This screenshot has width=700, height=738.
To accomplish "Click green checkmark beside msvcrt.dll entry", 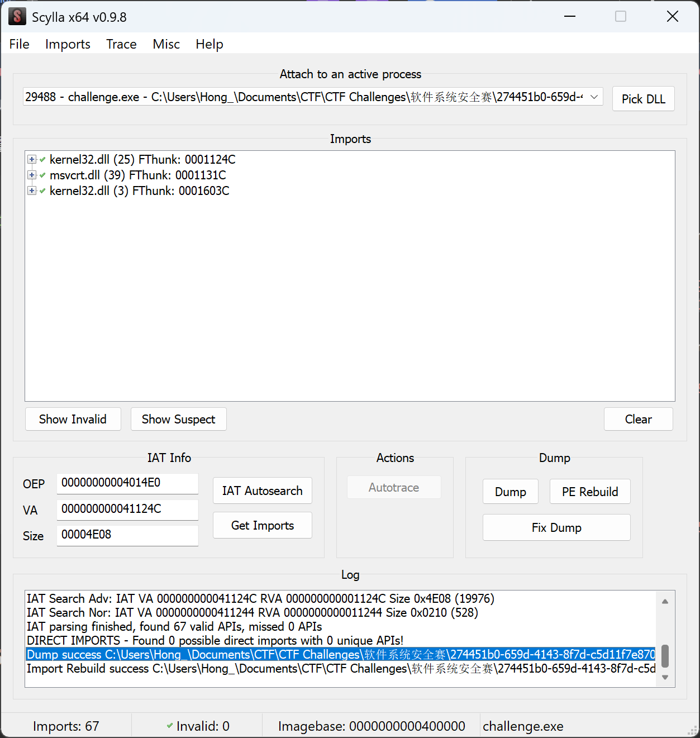I will [x=42, y=175].
